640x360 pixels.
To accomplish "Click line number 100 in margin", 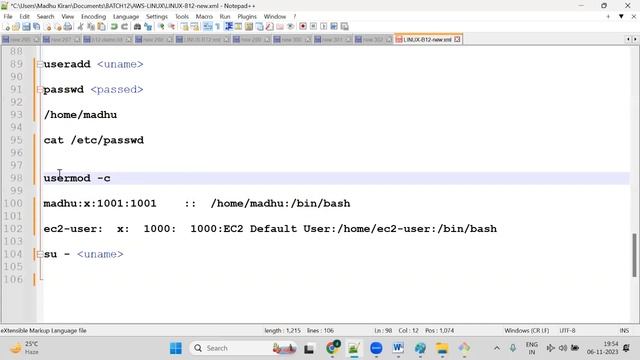I will 13,203.
